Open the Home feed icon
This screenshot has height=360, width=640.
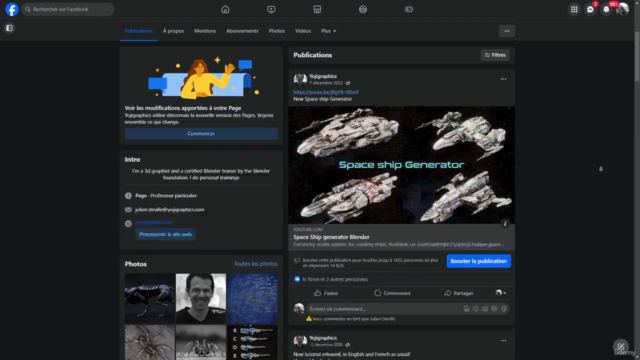click(x=225, y=9)
